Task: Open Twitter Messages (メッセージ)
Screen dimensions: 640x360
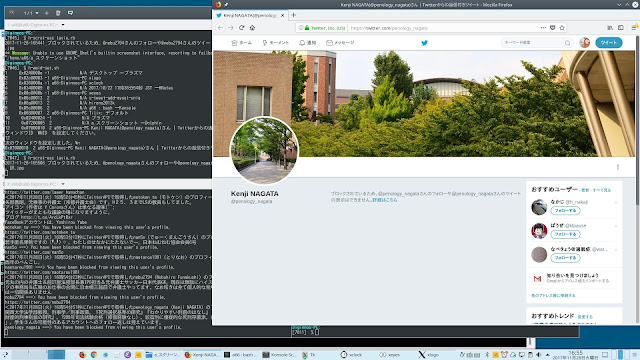Action: tap(340, 42)
